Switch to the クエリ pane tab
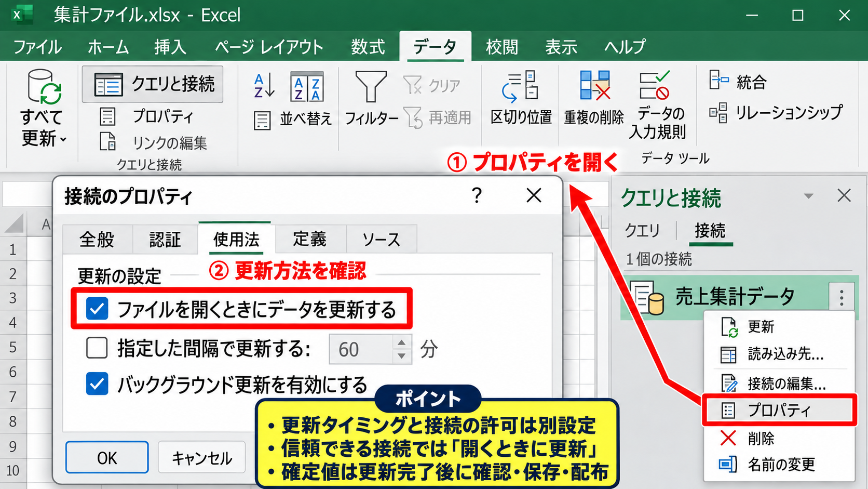The width and height of the screenshot is (868, 489). (x=643, y=230)
